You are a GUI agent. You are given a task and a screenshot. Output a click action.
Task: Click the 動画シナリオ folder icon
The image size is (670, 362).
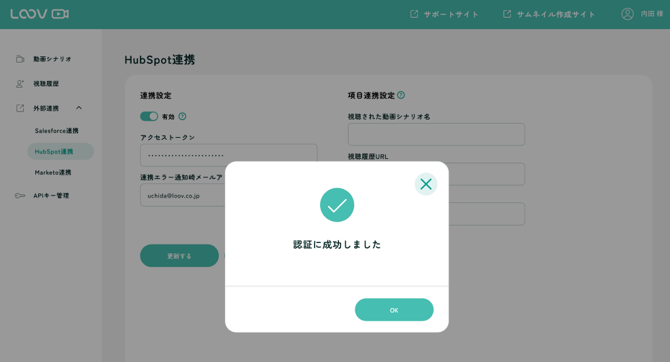(x=20, y=59)
